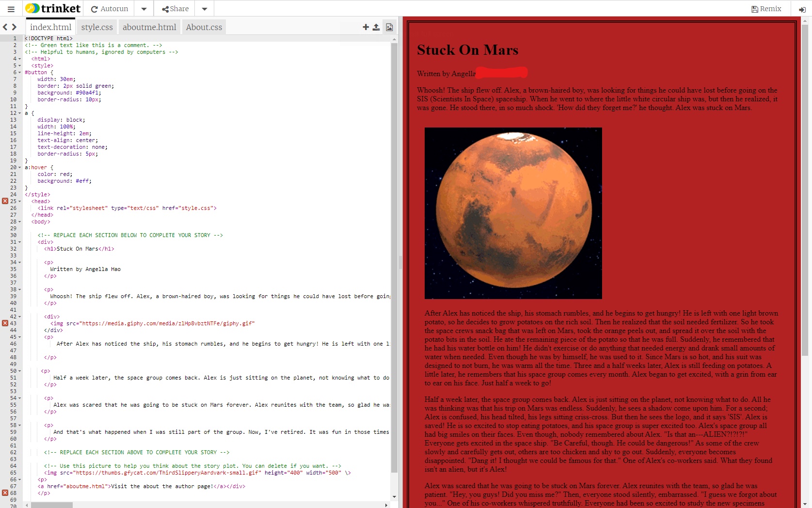The image size is (812, 508).
Task: Click the previous-file chevron arrow
Action: (5, 27)
